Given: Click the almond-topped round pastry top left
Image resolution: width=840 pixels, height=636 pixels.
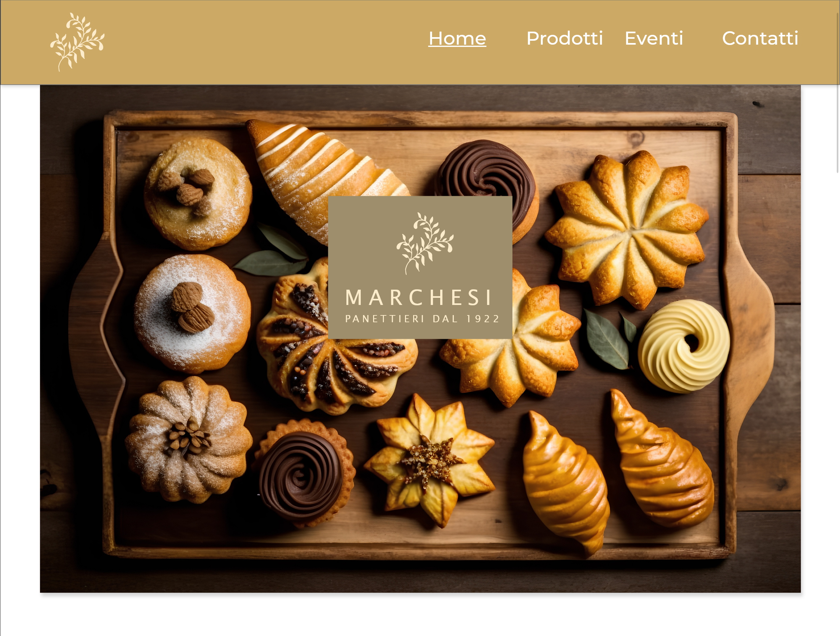Looking at the screenshot, I should tap(198, 194).
